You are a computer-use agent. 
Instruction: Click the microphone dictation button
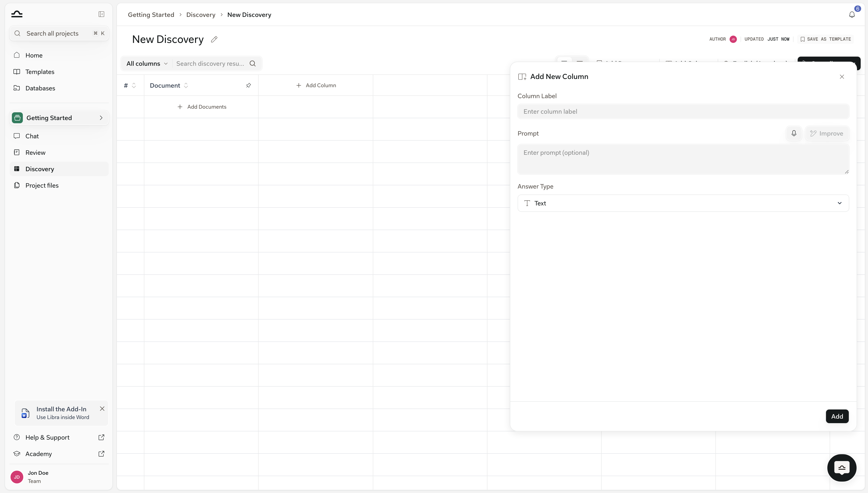(x=794, y=134)
